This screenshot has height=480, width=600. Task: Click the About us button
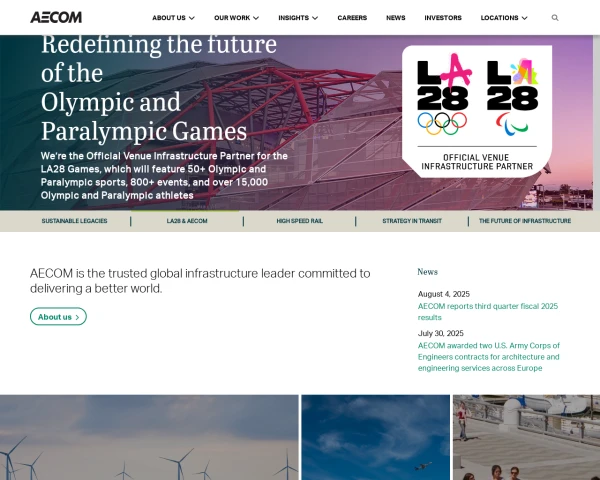coord(59,317)
